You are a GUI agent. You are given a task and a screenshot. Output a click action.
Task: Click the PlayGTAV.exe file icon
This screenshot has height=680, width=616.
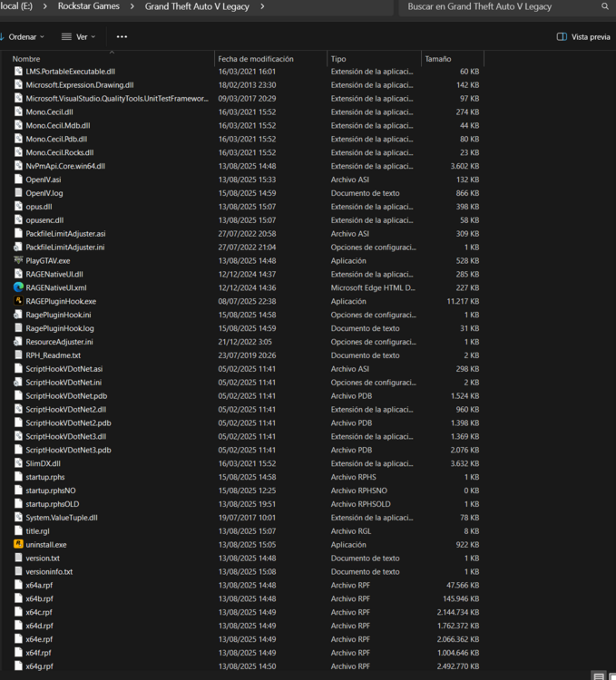[18, 260]
